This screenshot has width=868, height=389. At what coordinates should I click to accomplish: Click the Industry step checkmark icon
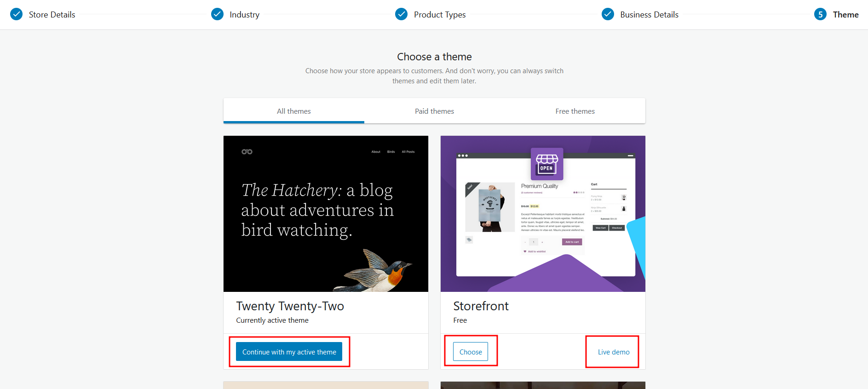(x=217, y=14)
